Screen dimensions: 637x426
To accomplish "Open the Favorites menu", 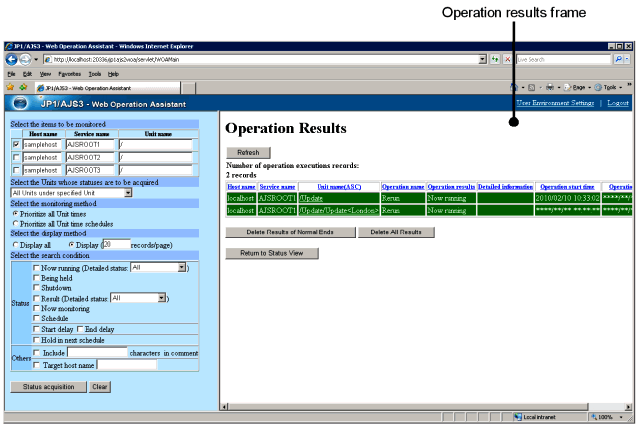I will [x=69, y=74].
